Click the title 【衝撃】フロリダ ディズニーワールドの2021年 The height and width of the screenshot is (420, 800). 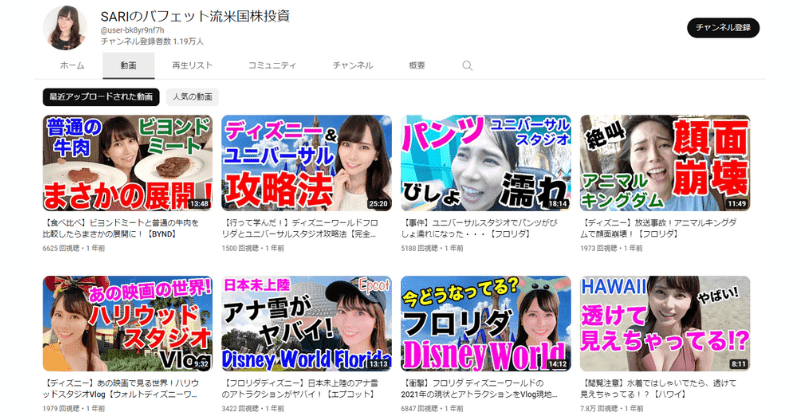479,389
